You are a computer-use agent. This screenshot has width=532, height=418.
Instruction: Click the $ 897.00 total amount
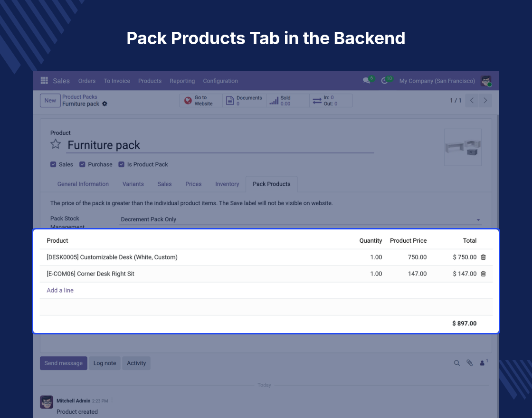[464, 323]
